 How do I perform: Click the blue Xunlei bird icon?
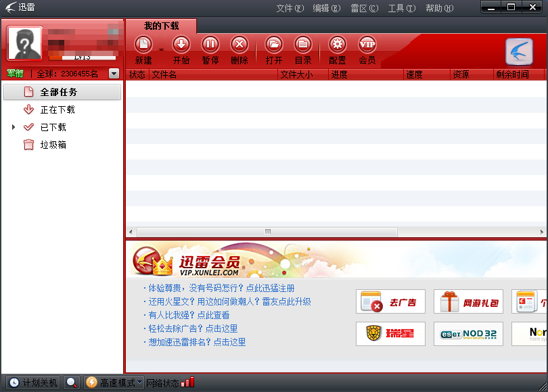point(519,51)
